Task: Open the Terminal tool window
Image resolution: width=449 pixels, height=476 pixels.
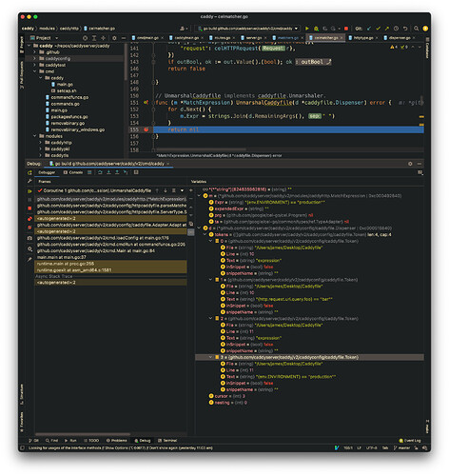Action: tap(167, 441)
